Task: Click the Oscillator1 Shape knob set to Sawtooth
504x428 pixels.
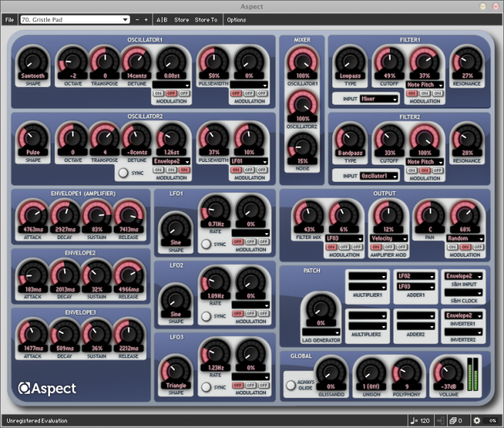Action: tap(34, 62)
